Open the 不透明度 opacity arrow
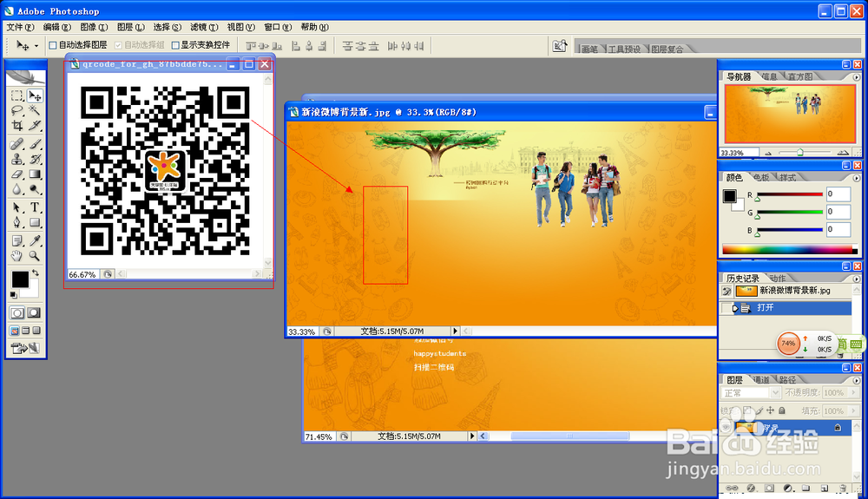868x499 pixels. [x=853, y=392]
